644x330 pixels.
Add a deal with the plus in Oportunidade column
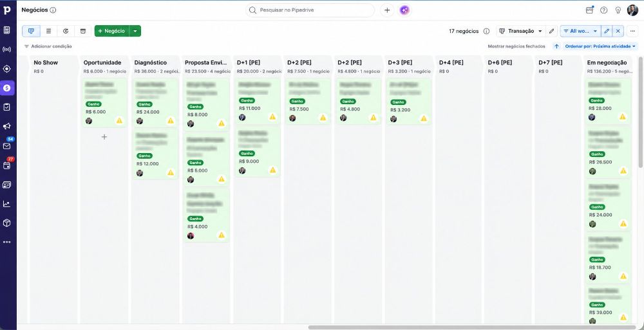[104, 136]
